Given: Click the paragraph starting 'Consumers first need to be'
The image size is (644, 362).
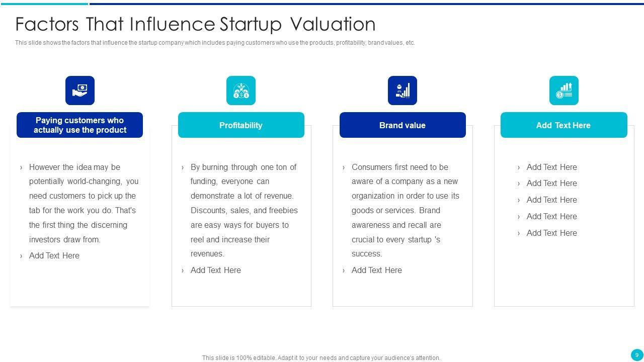Looking at the screenshot, I should pyautogui.click(x=405, y=210).
